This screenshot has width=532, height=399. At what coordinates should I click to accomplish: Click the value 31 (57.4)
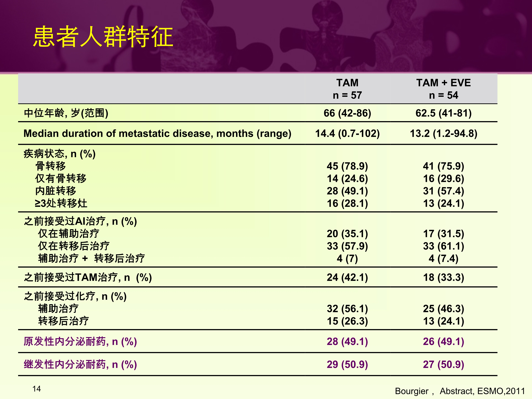tap(444, 191)
